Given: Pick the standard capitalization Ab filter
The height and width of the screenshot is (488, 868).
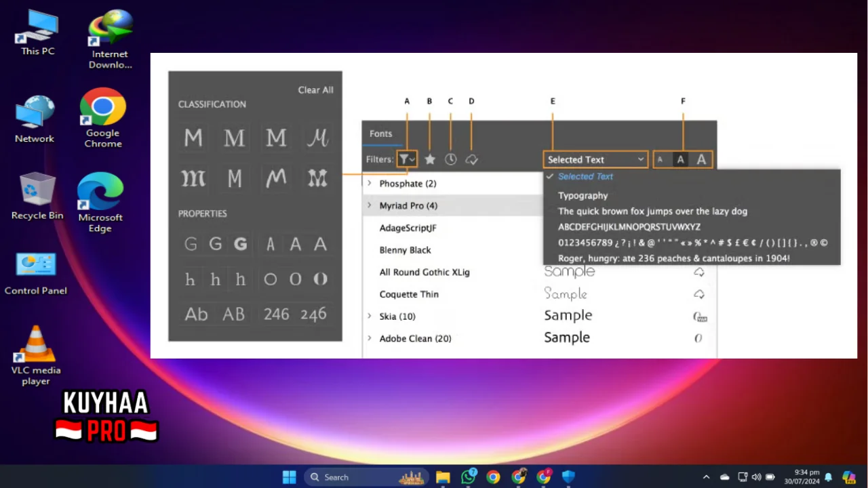Looking at the screenshot, I should click(x=197, y=314).
